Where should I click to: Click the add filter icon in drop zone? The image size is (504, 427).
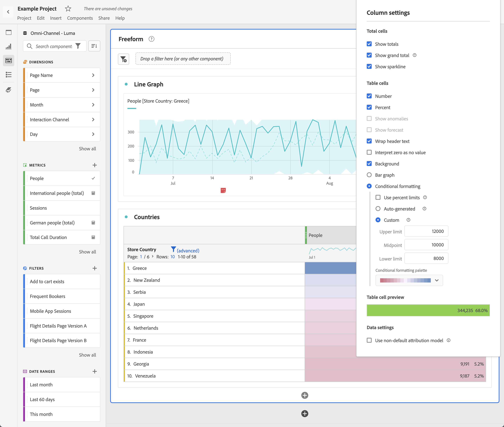123,59
